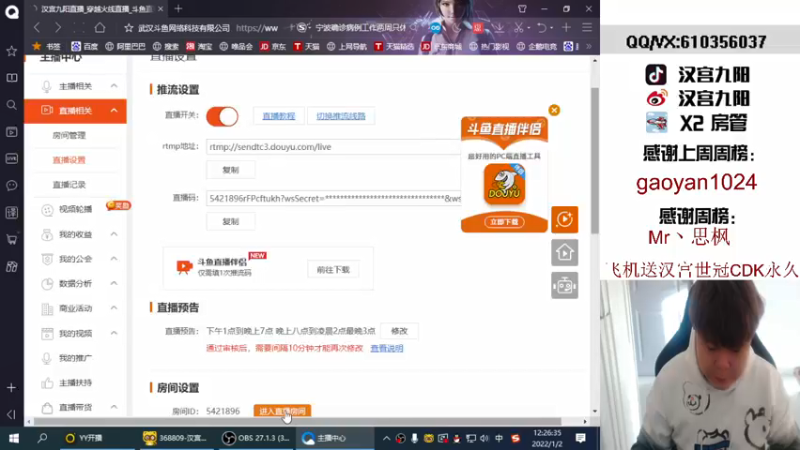Click the browser downloads arrow icon
This screenshot has width=800, height=450.
pyautogui.click(x=499, y=28)
